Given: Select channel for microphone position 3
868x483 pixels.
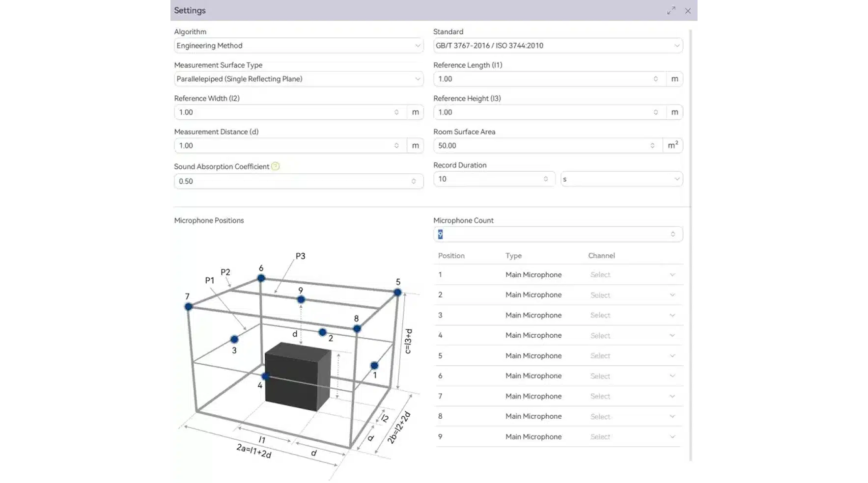Looking at the screenshot, I should pyautogui.click(x=633, y=315).
